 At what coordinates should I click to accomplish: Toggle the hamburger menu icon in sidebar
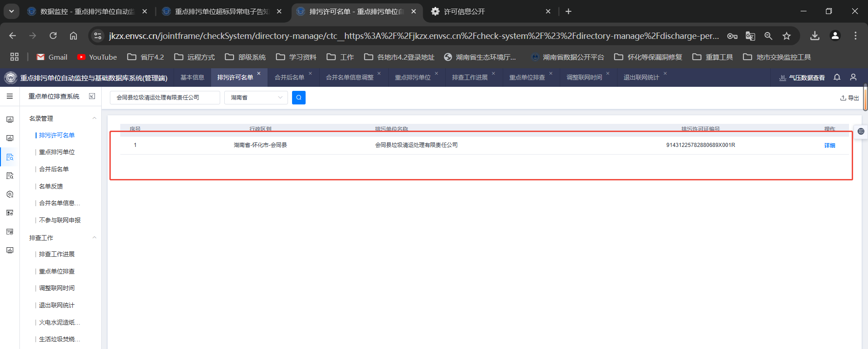[9, 96]
